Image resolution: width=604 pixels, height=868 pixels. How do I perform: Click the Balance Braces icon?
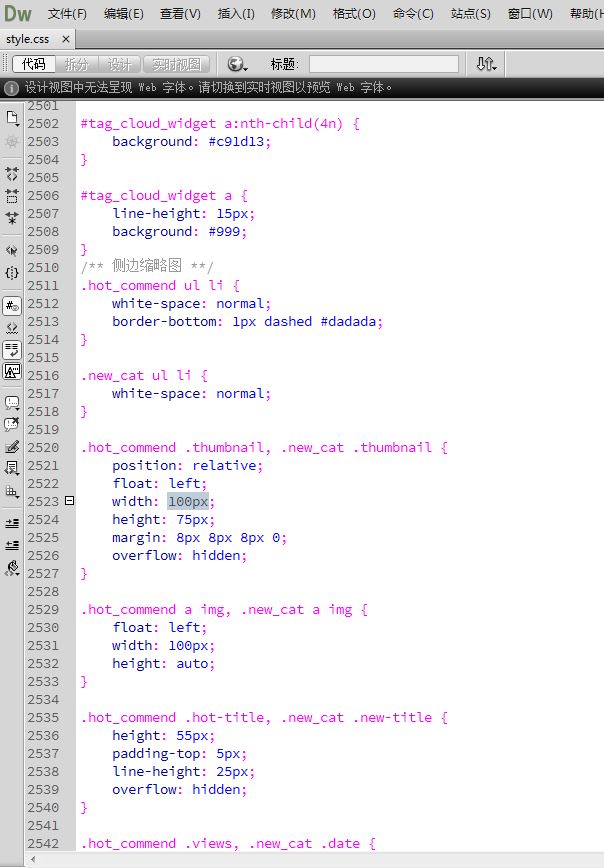tap(12, 272)
